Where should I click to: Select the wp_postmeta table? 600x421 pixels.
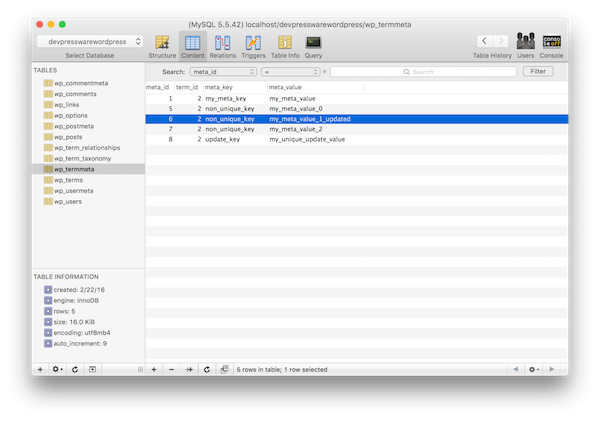coord(88,126)
